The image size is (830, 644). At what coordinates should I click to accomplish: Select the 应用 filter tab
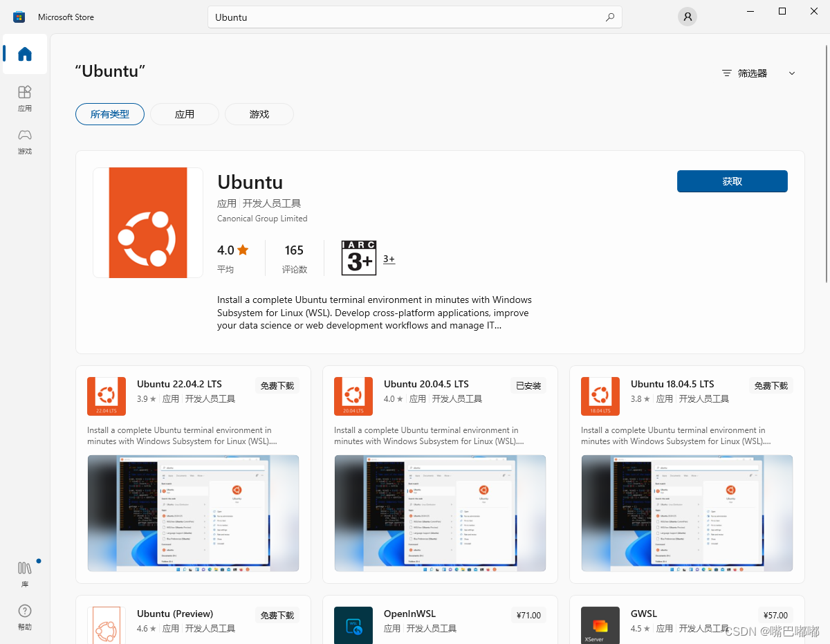pos(185,114)
